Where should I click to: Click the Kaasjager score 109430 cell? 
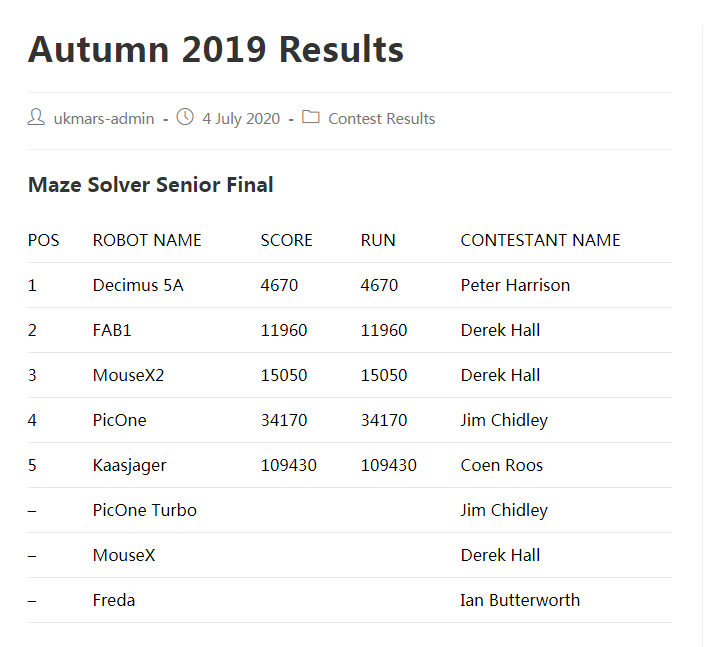(289, 465)
